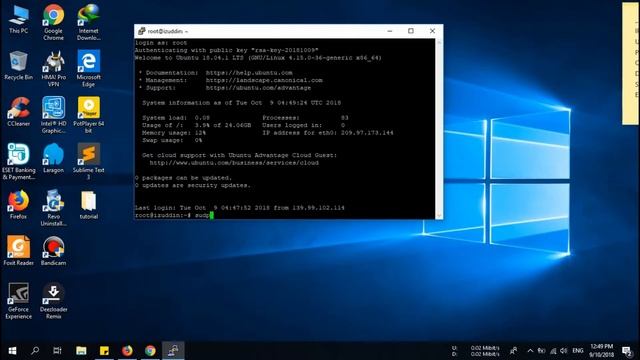Viewport: 640px width, 360px height.
Task: Open Bandicam desktop shortcut
Action: point(53,251)
